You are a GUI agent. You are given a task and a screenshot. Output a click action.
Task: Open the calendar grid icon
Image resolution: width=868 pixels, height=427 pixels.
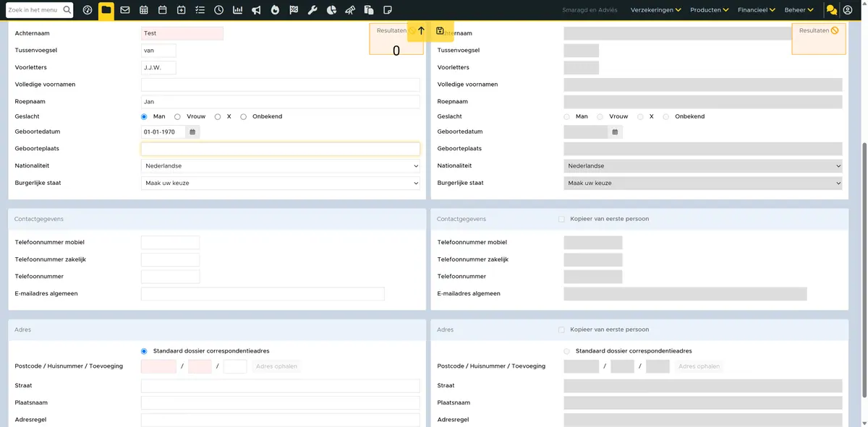(x=144, y=10)
